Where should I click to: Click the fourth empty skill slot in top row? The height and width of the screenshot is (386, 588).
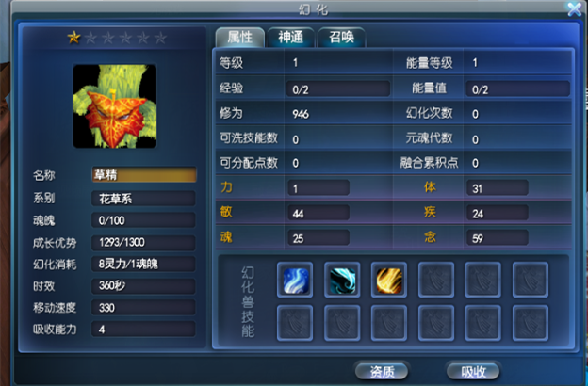[x=436, y=280]
